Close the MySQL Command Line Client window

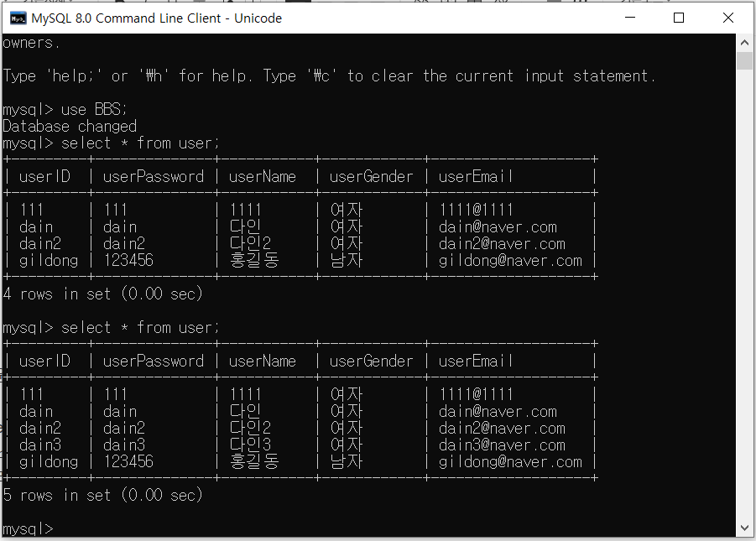(728, 18)
